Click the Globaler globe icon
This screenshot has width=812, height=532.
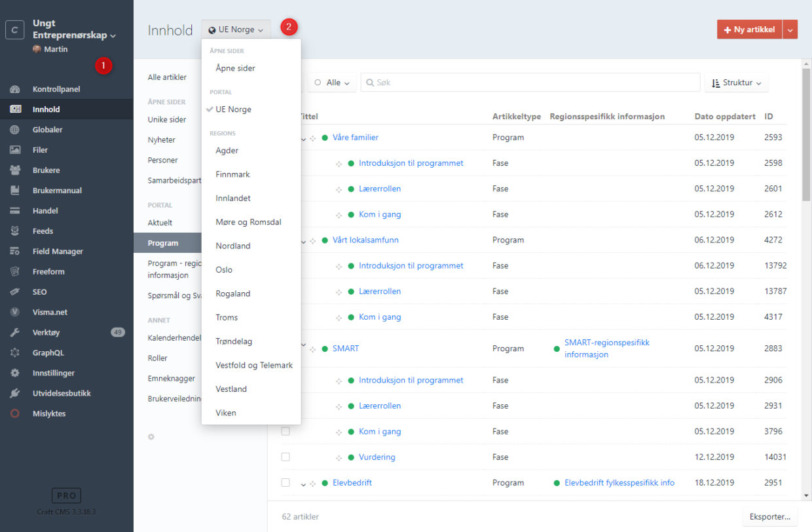15,130
